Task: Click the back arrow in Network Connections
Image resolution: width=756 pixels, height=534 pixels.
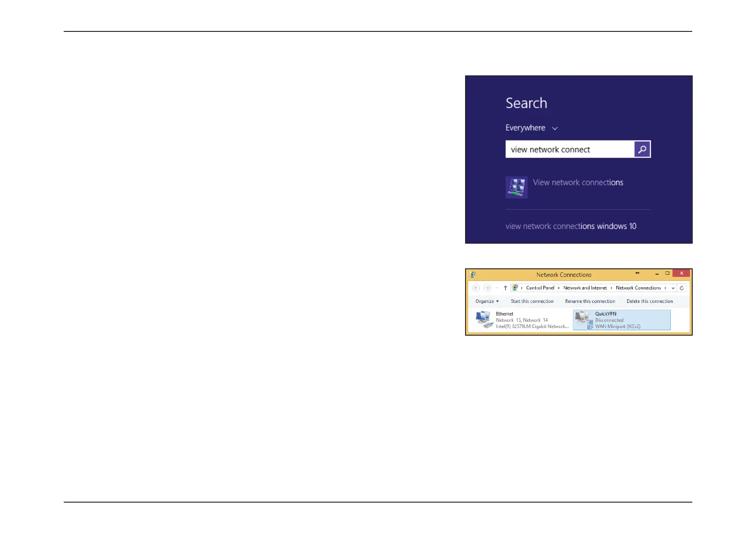Action: coord(476,288)
